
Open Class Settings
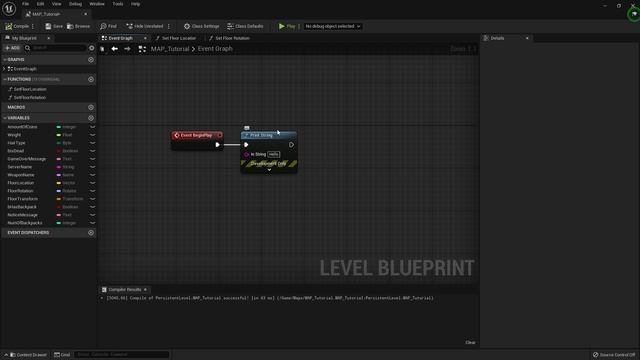click(x=201, y=26)
